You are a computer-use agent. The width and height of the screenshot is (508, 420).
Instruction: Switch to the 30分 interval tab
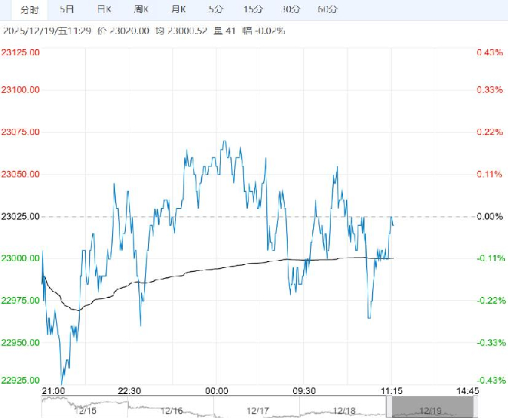pos(290,9)
